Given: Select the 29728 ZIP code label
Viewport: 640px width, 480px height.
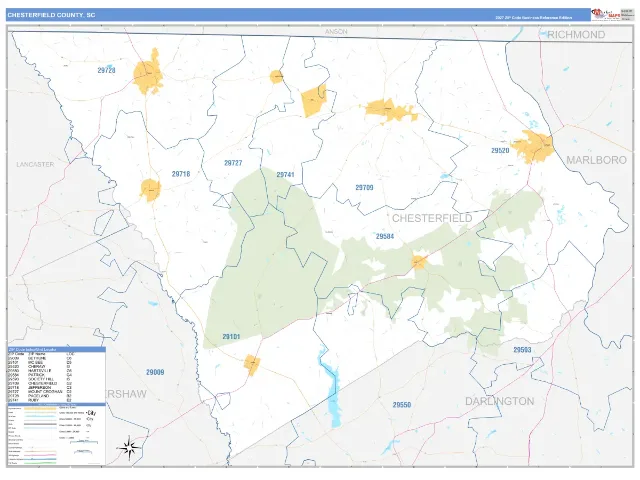Looking at the screenshot, I should (106, 70).
